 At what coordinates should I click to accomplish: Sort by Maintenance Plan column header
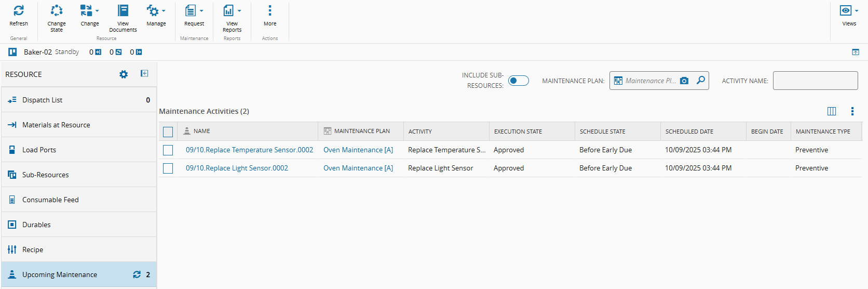(361, 132)
